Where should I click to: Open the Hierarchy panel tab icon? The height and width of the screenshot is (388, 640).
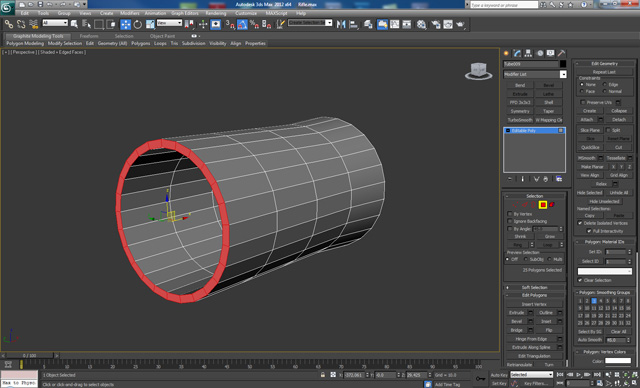529,53
